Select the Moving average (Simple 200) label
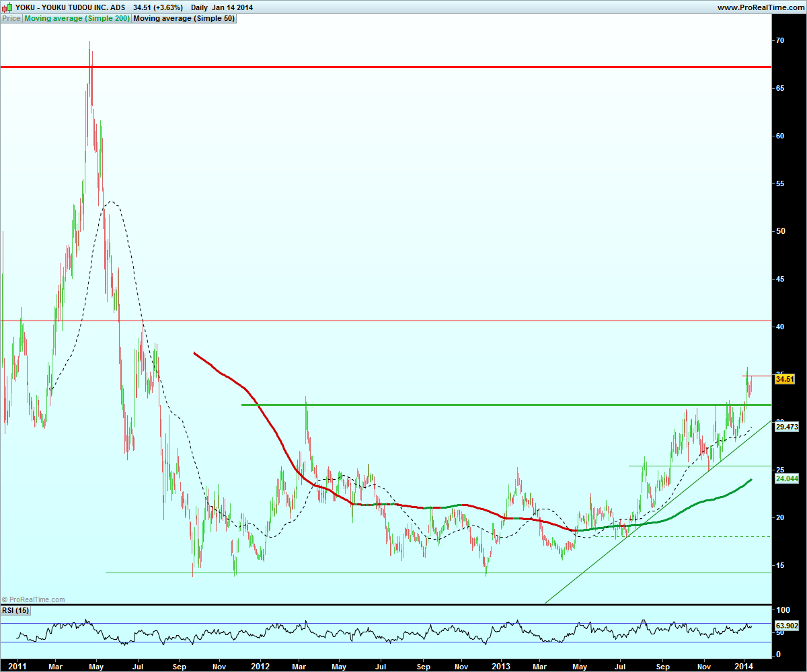Viewport: 807px width, 672px height. click(77, 19)
